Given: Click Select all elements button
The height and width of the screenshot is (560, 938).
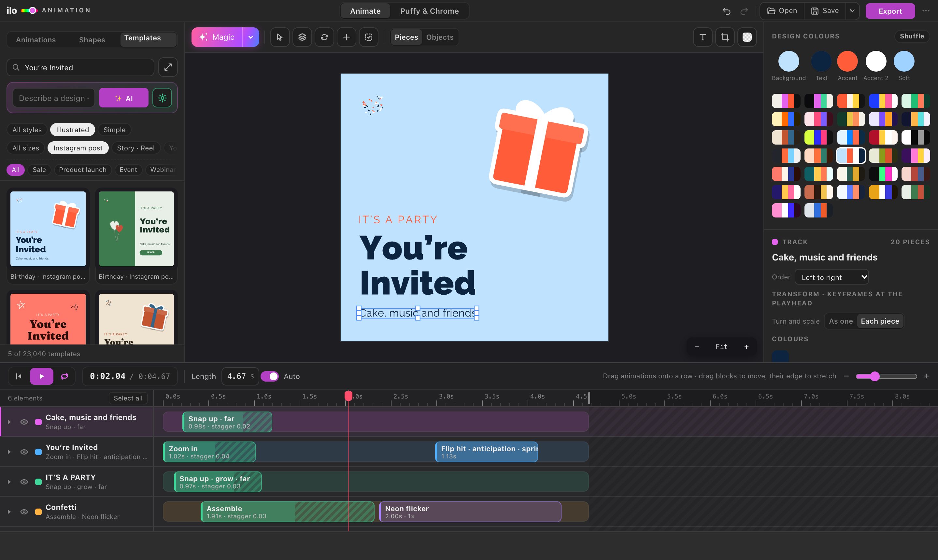Looking at the screenshot, I should pyautogui.click(x=128, y=398).
